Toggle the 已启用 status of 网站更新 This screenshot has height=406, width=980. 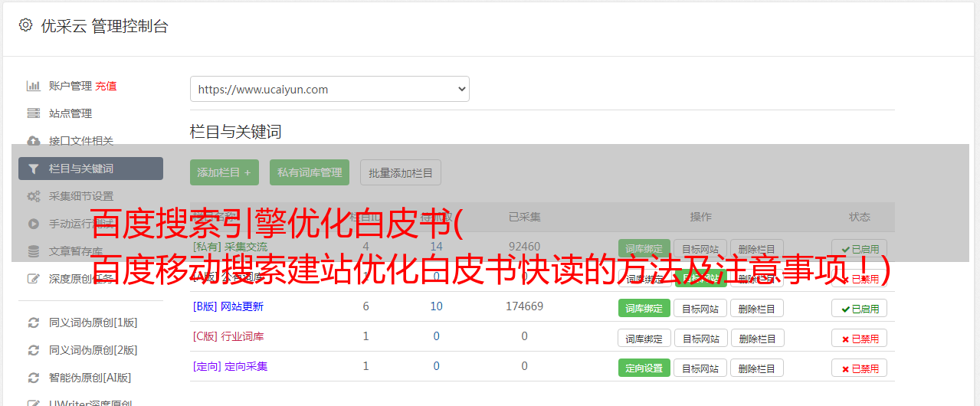point(860,308)
